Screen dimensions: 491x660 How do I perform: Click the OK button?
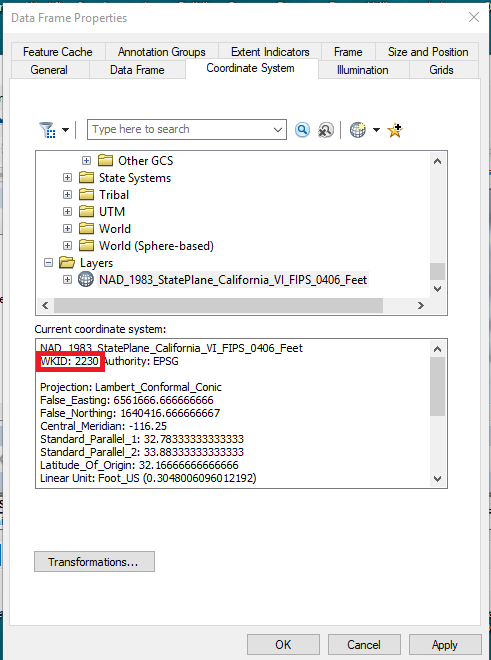pos(283,645)
